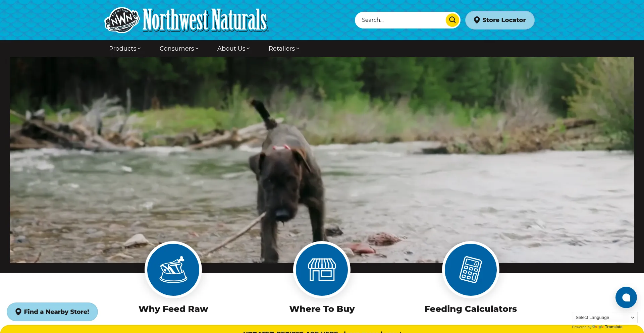This screenshot has height=333, width=644.
Task: Open the Why Feed Raw bowl icon
Action: (x=173, y=270)
